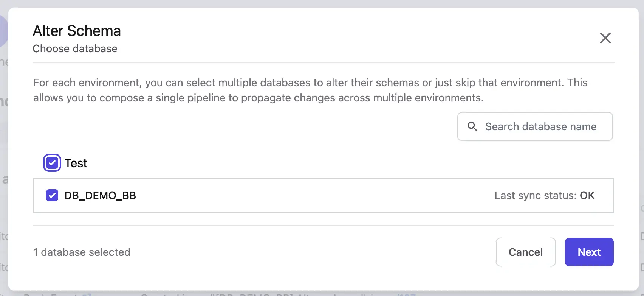Cancel the schema alteration
This screenshot has width=644, height=296.
[525, 252]
